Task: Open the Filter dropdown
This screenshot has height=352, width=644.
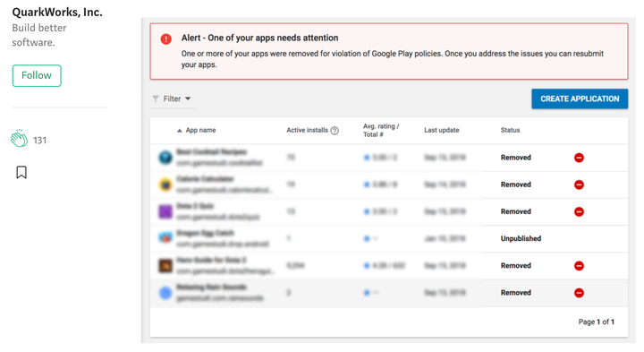Action: [x=172, y=99]
